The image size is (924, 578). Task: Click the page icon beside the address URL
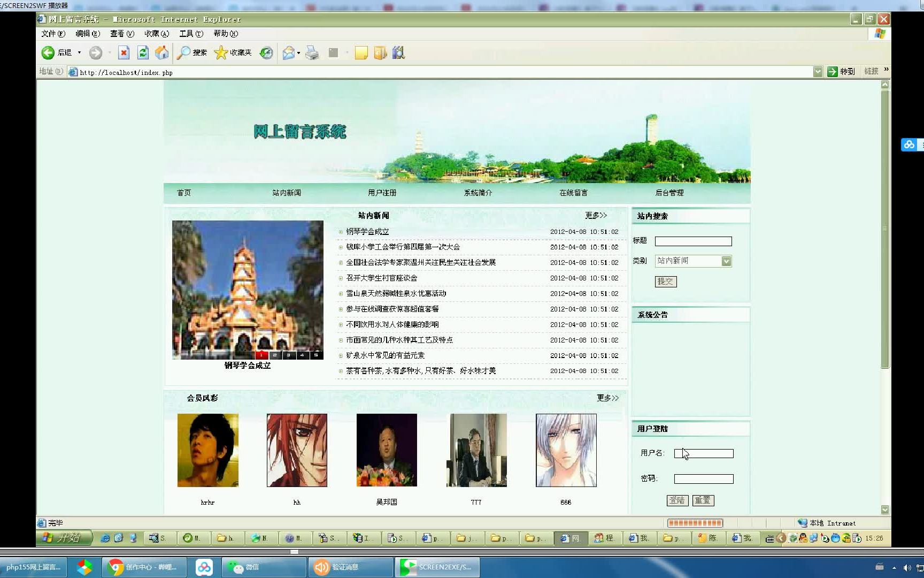point(73,72)
